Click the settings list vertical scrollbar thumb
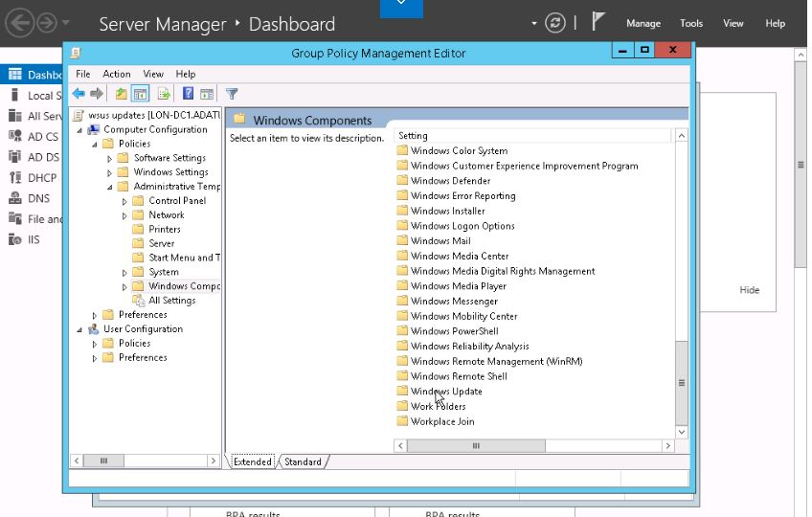Screen dimensions: 812x517 tap(682, 382)
